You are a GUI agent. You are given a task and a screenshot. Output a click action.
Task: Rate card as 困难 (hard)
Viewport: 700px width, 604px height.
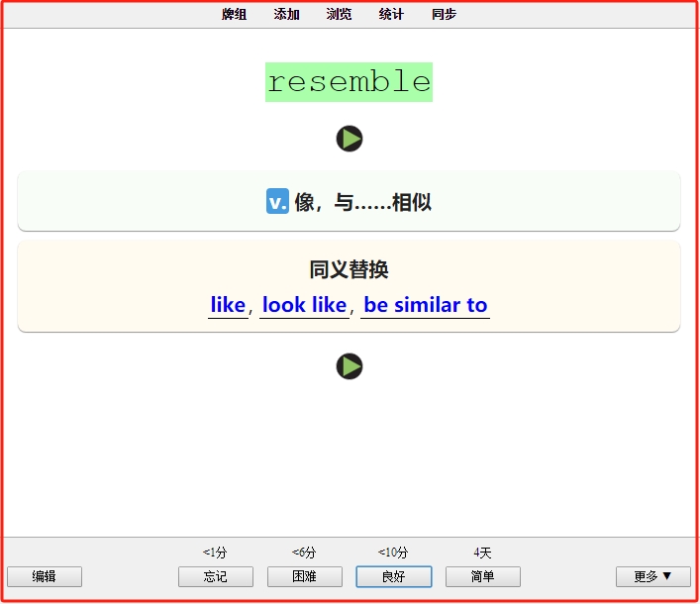click(x=305, y=576)
